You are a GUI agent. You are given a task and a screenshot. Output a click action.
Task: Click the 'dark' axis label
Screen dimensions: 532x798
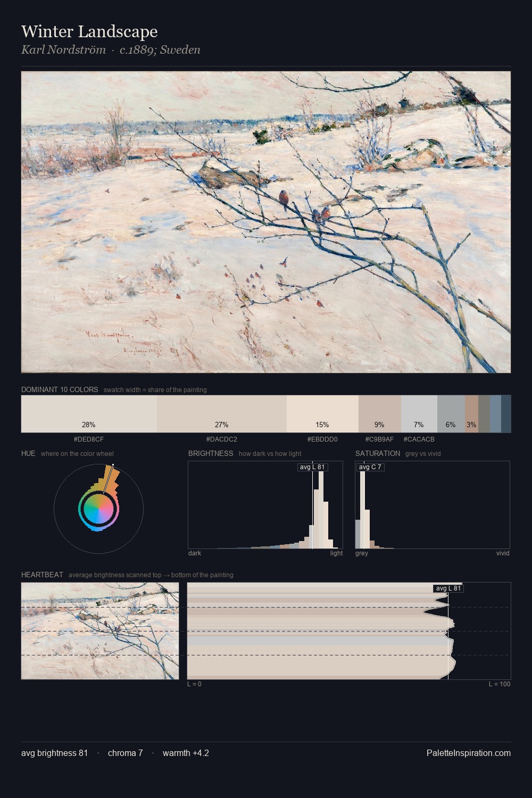[195, 553]
